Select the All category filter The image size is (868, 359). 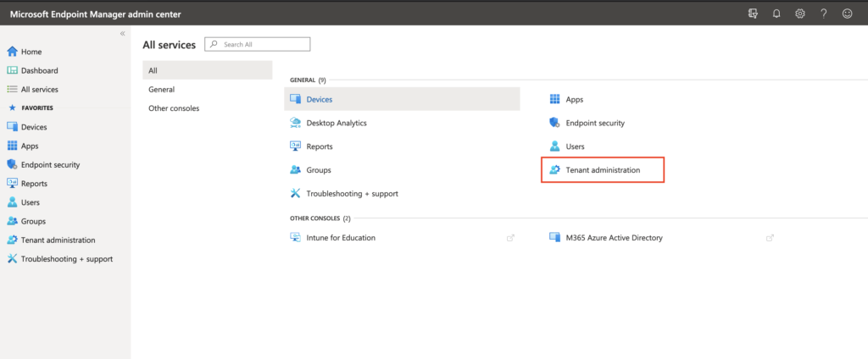pos(208,70)
